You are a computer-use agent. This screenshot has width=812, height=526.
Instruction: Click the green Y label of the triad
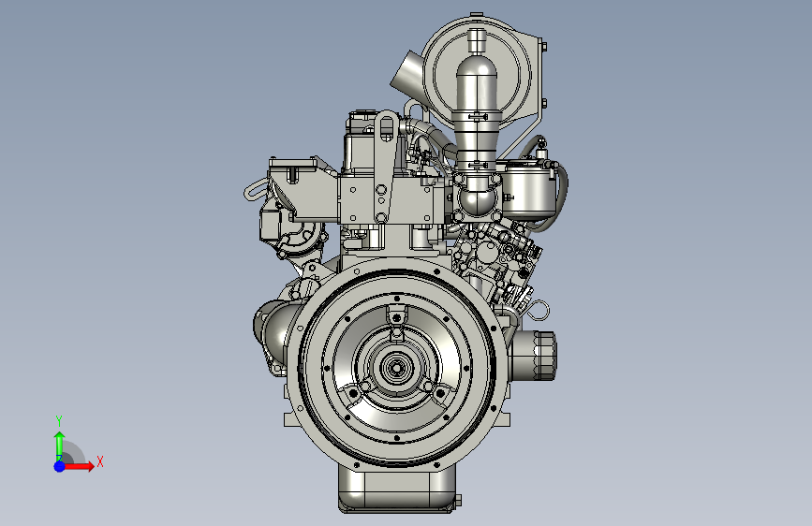tap(59, 421)
